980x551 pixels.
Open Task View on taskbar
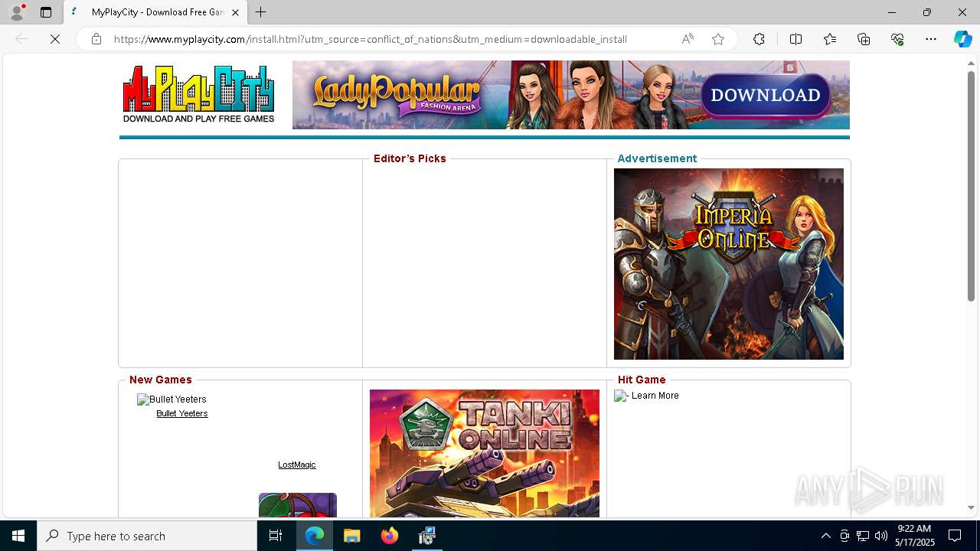[276, 536]
